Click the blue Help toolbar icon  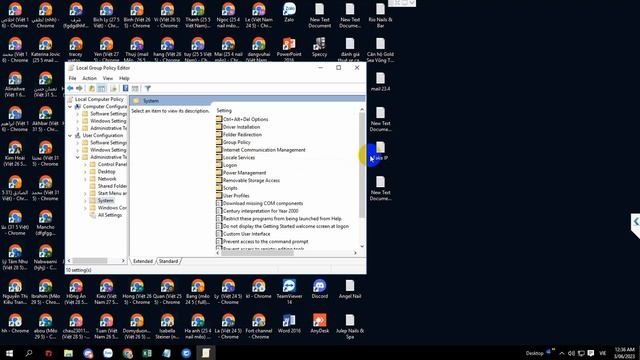coord(125,88)
